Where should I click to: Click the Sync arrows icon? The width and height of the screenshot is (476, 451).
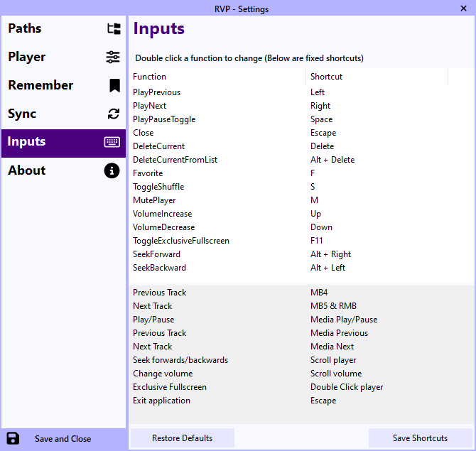coord(113,114)
